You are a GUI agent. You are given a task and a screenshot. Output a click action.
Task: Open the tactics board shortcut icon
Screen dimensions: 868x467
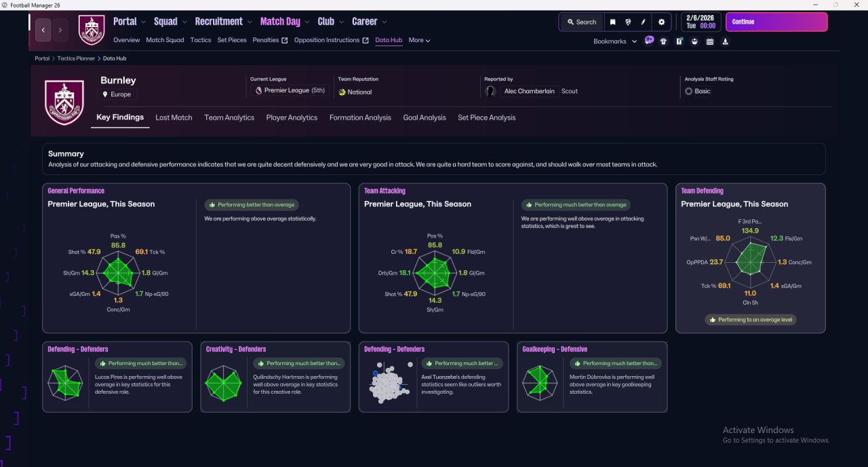pos(679,41)
